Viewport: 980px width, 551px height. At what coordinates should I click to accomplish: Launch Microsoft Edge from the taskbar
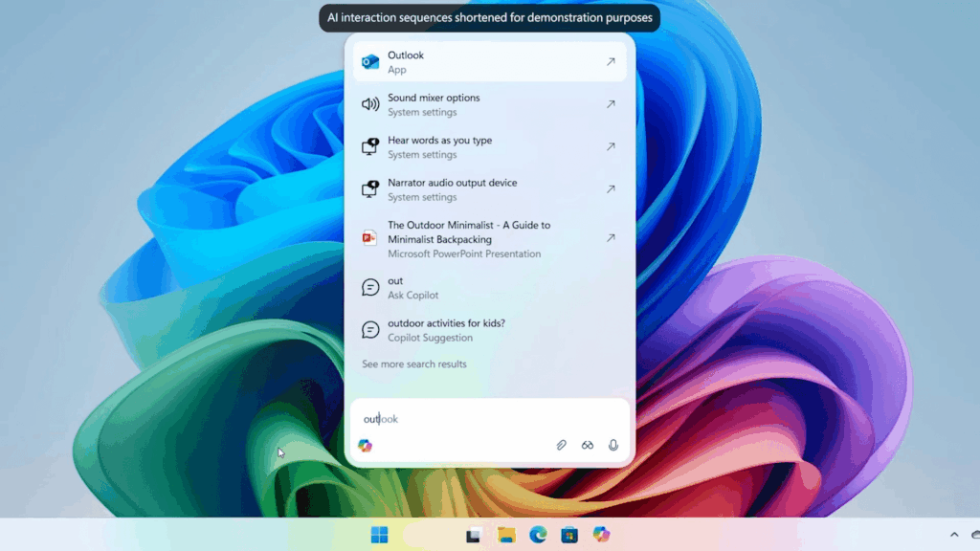537,535
